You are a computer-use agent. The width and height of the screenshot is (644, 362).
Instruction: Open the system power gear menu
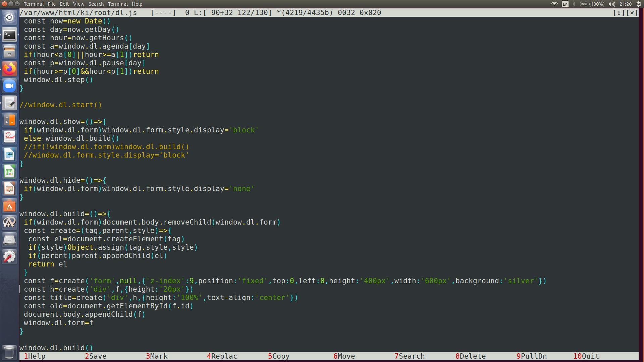tap(638, 4)
